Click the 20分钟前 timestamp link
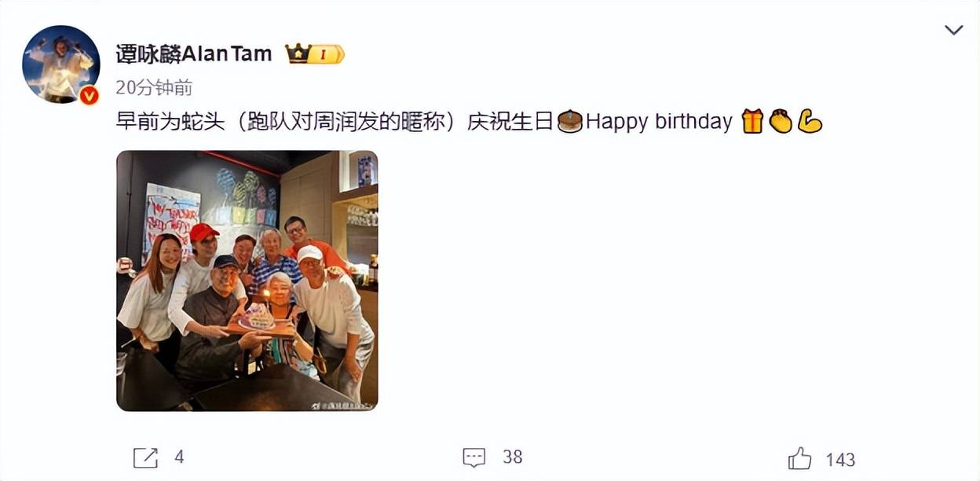This screenshot has height=481, width=980. coord(154,87)
